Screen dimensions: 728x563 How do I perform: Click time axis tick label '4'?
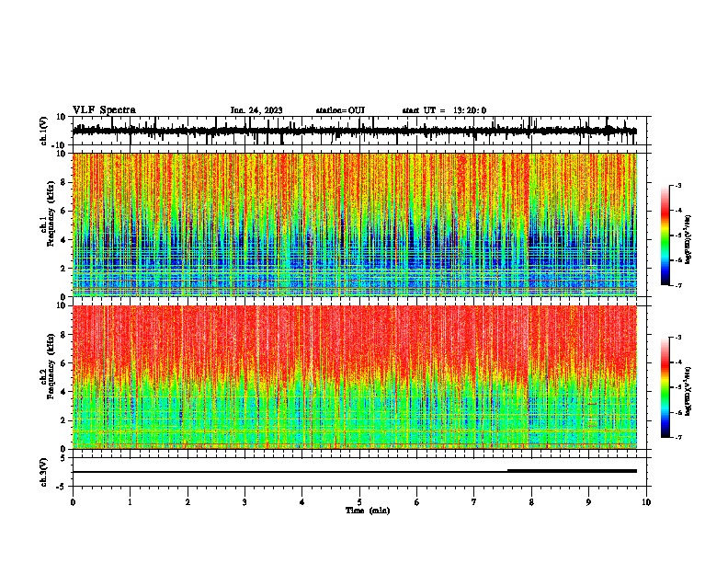302,502
